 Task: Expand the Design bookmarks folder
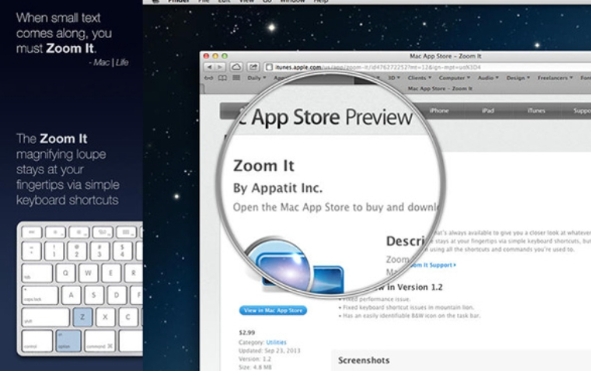[518, 78]
